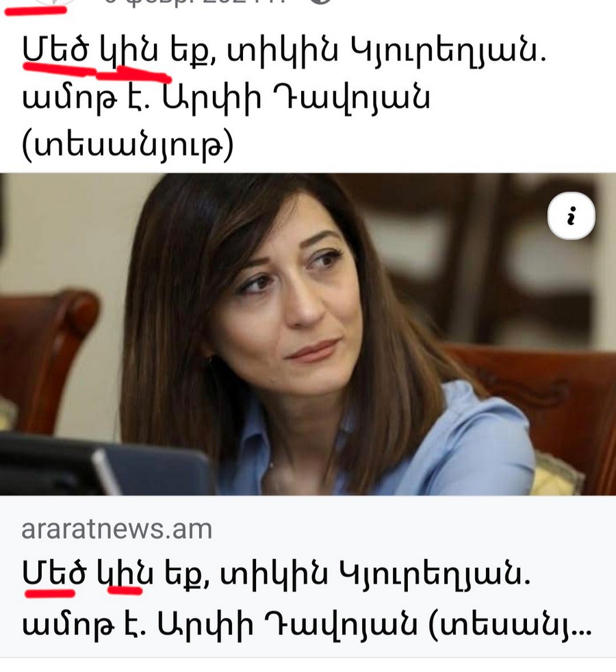The width and height of the screenshot is (616, 672).
Task: Open the poster's profile avatar at top
Action: [55, 2]
